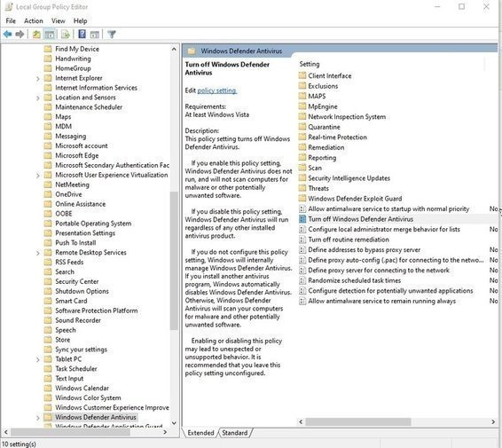Open the Reporting folder
This screenshot has height=448, width=502.
tap(322, 158)
